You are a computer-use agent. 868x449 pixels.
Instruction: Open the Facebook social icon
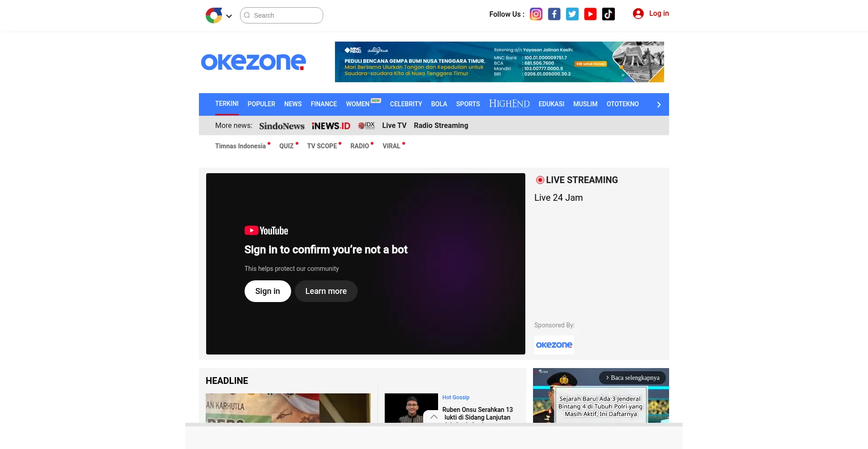pyautogui.click(x=554, y=14)
